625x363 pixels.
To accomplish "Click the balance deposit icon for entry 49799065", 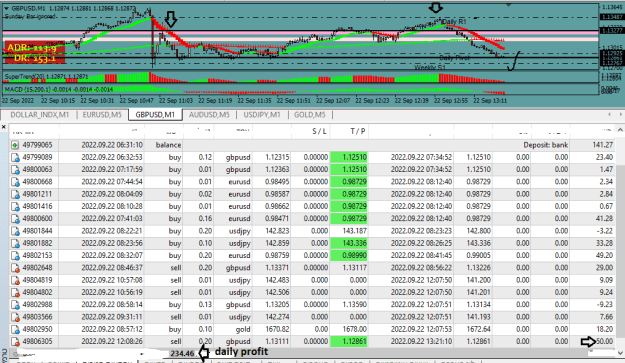I will point(15,145).
